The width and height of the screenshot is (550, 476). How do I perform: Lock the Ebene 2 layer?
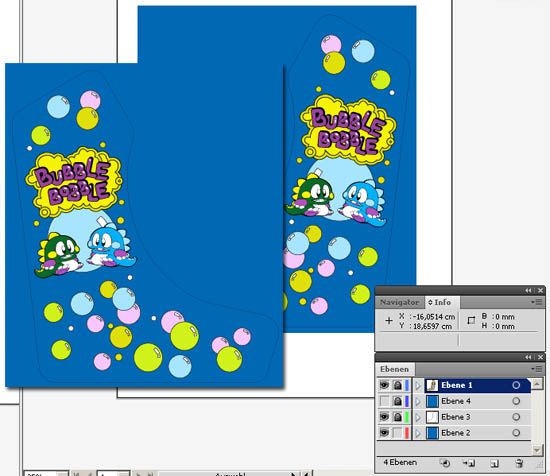[x=397, y=433]
